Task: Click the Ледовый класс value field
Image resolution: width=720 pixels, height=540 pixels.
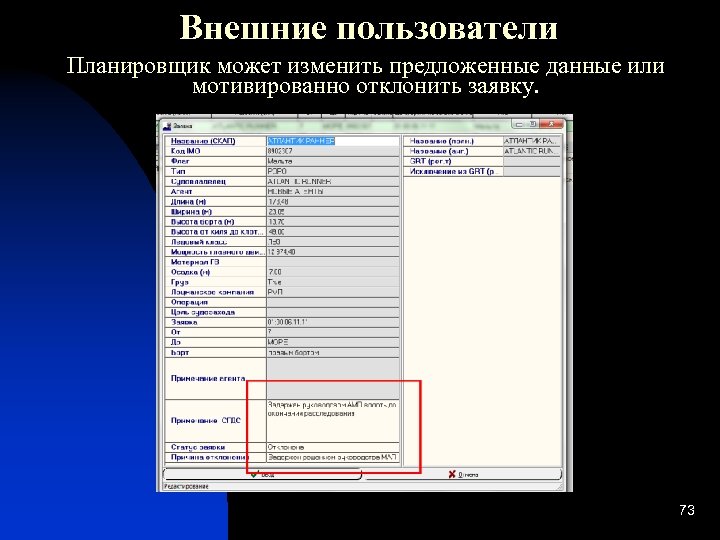Action: click(333, 242)
